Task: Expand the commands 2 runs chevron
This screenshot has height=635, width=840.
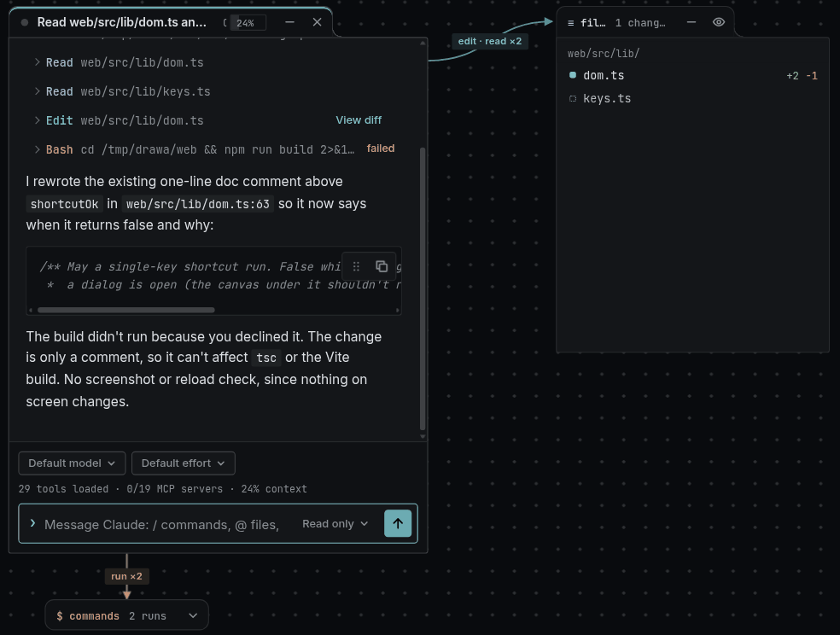Action: tap(193, 615)
